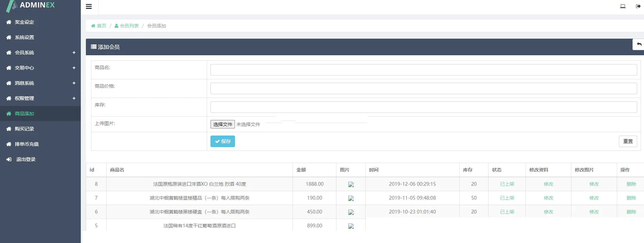Click 已上架 status for product id 6
644x243 pixels.
point(507,212)
